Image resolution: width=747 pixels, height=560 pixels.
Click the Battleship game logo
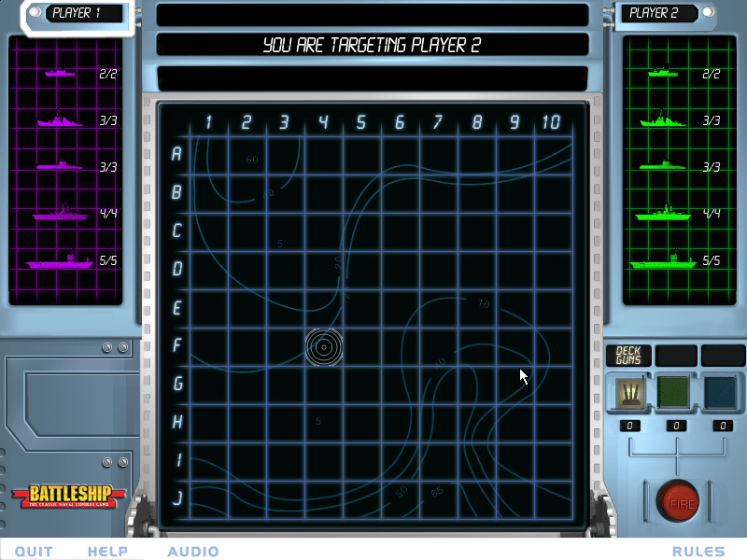point(69,497)
